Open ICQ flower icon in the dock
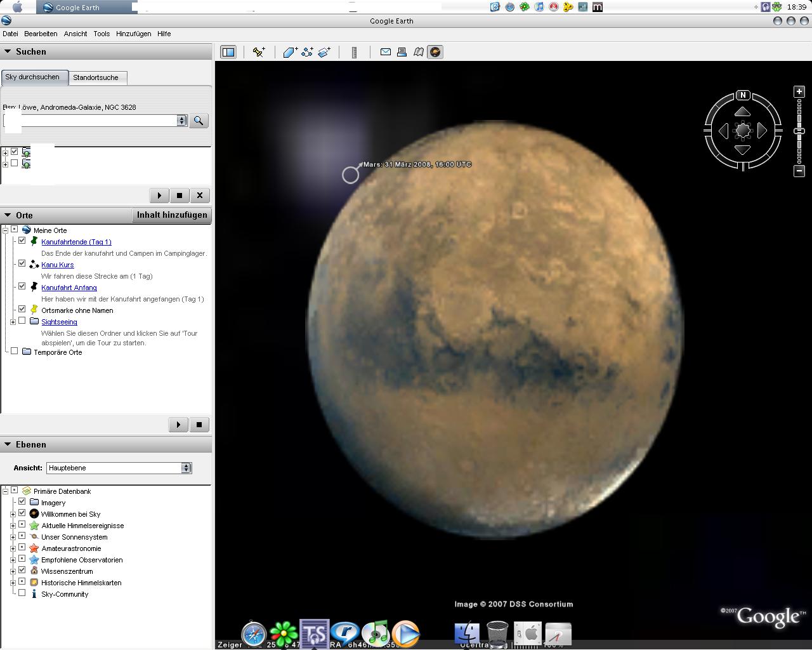Image resolution: width=812 pixels, height=650 pixels. click(284, 633)
